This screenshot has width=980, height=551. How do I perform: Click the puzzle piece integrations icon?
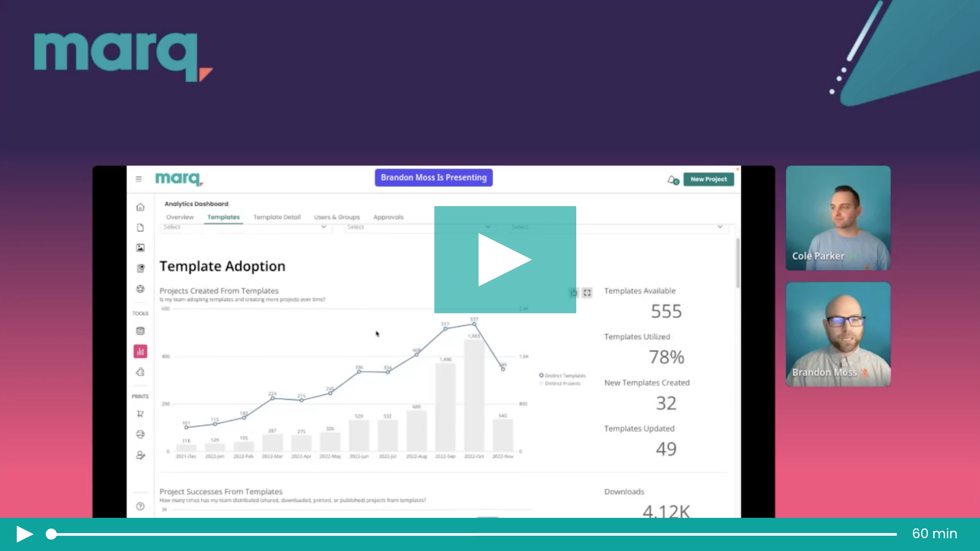(x=140, y=372)
